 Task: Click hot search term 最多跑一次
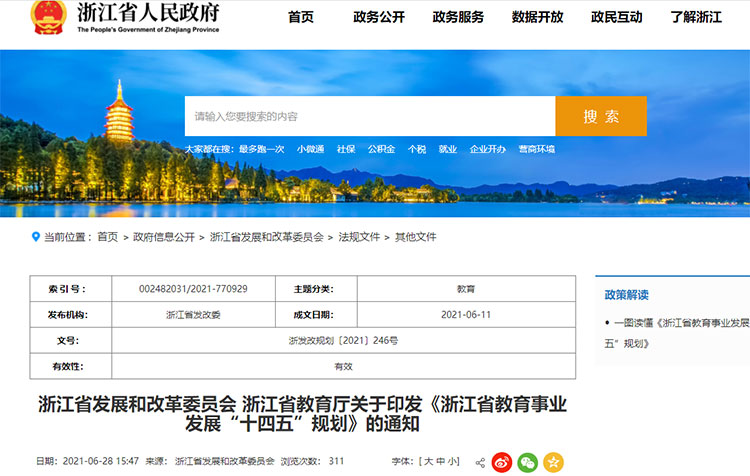point(261,149)
